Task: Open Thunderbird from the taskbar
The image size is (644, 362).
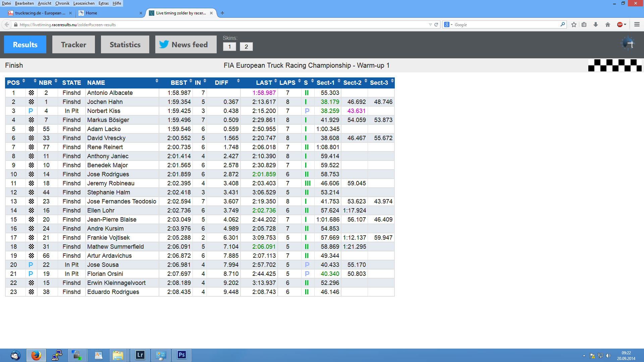Action: 15,355
